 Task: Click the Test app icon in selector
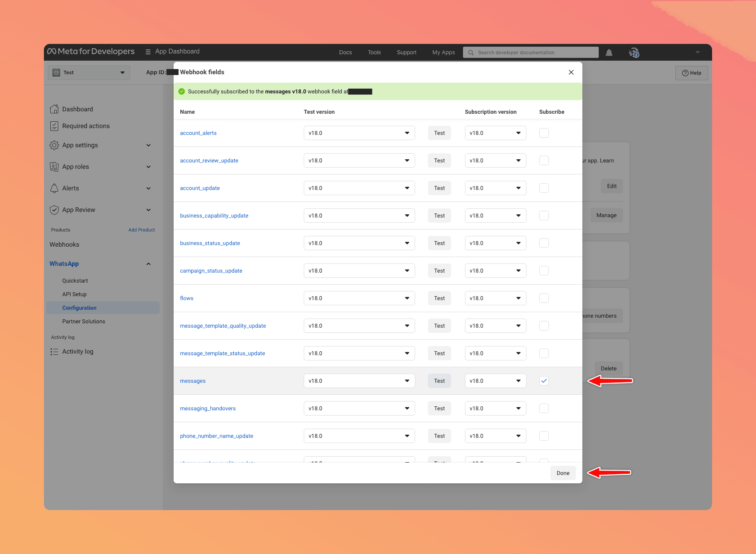tap(56, 73)
